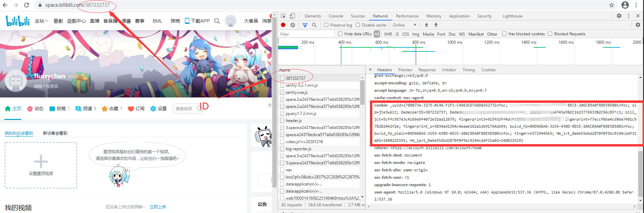Image resolution: width=644 pixels, height=213 pixels.
Task: Click the plus icon to set pinned video
Action: pyautogui.click(x=41, y=161)
